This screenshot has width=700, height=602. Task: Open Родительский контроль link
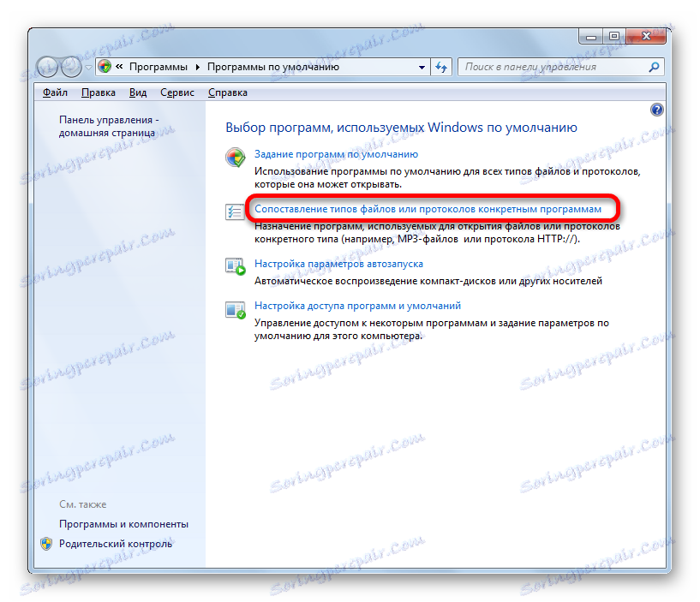coord(116,544)
